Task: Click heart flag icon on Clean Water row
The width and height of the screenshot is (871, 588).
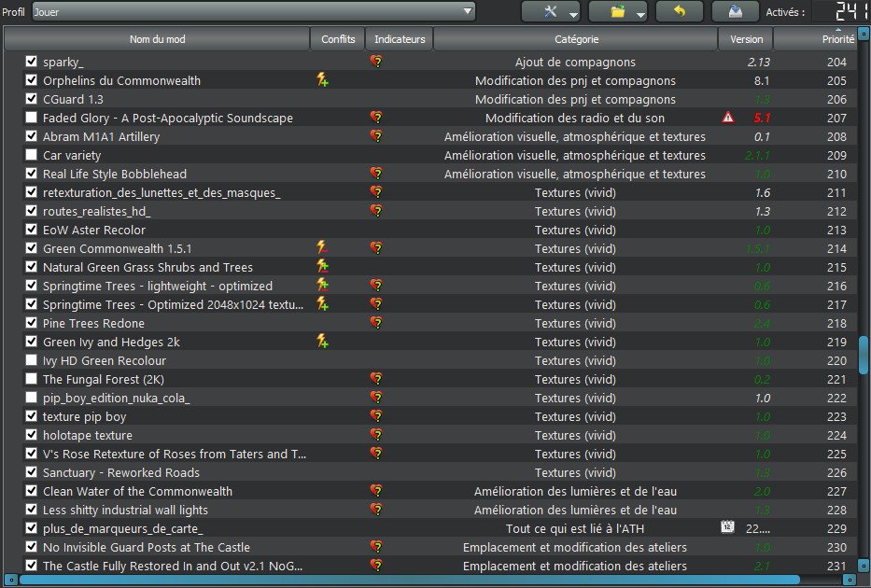Action: coord(376,491)
